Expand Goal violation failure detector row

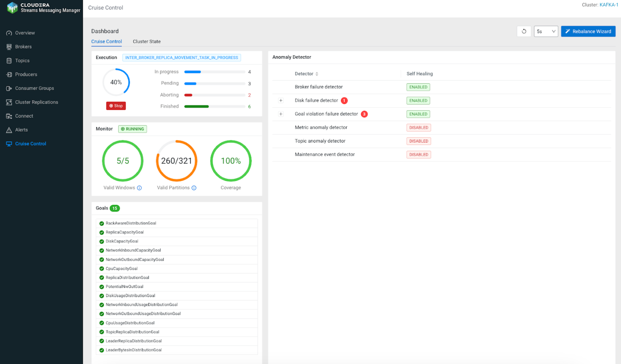(x=281, y=114)
